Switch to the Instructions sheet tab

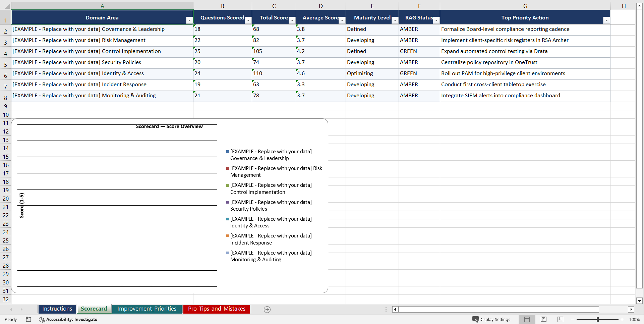[57, 309]
